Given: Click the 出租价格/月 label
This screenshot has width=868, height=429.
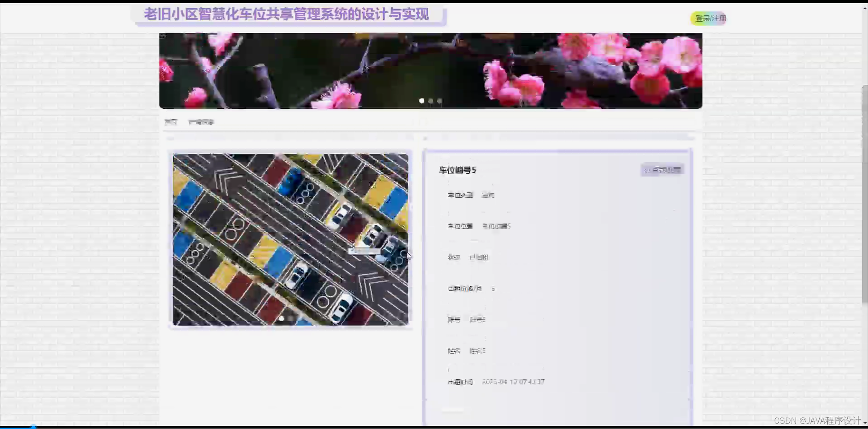Looking at the screenshot, I should pos(465,289).
